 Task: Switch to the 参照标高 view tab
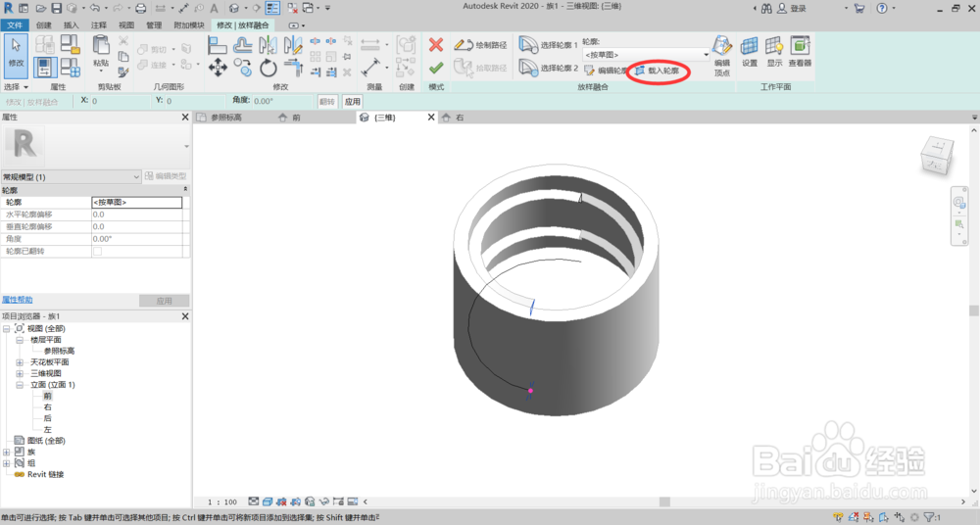click(x=226, y=118)
